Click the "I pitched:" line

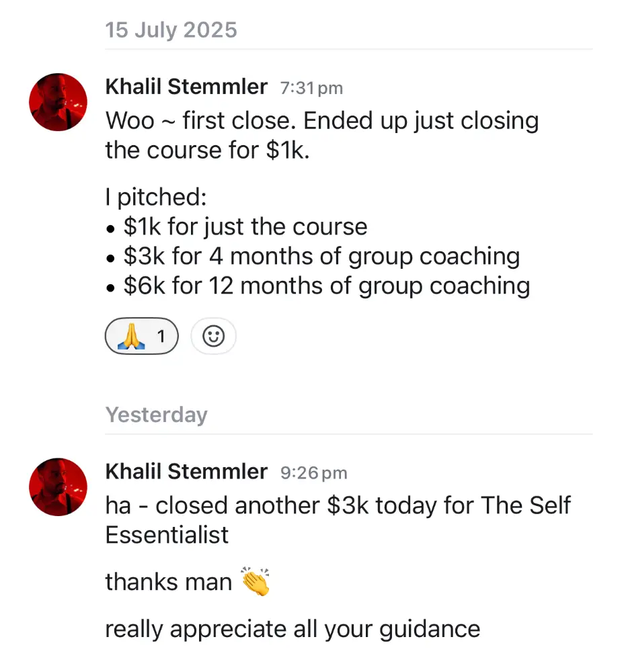click(155, 197)
